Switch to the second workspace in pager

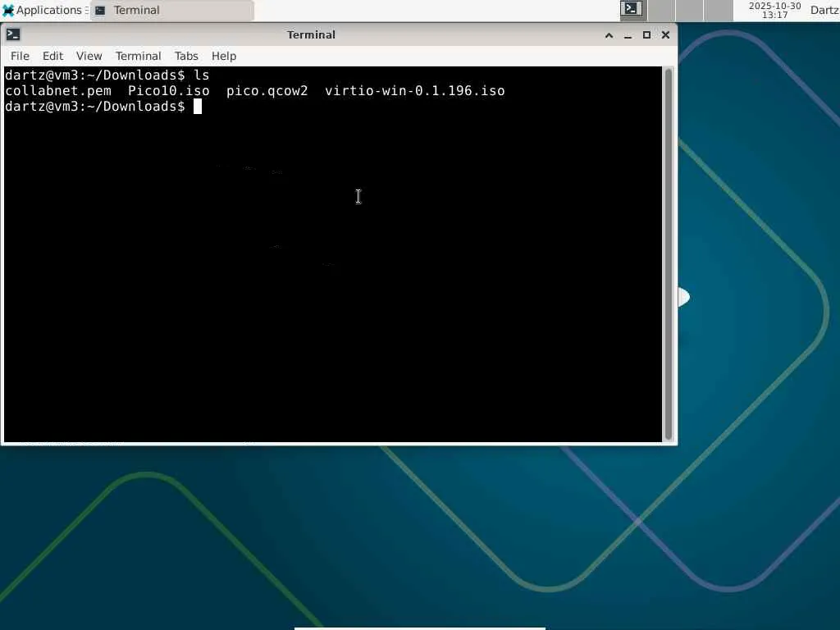tap(662, 10)
